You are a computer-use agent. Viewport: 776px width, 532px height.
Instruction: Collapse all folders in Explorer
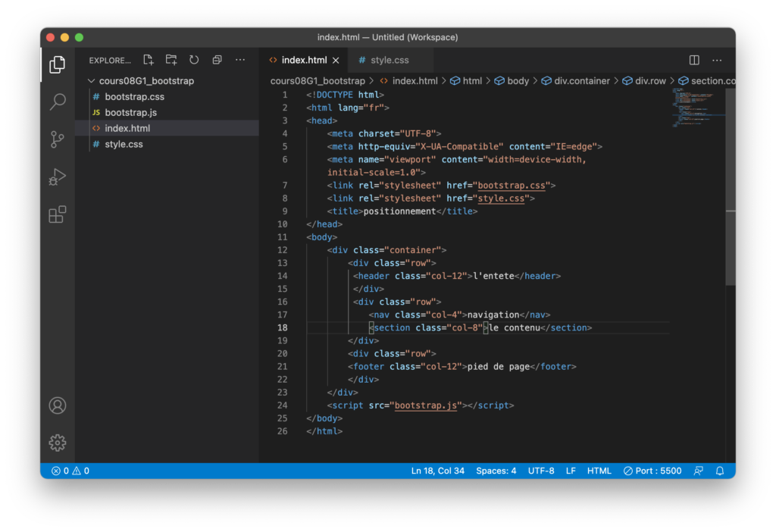pos(217,60)
